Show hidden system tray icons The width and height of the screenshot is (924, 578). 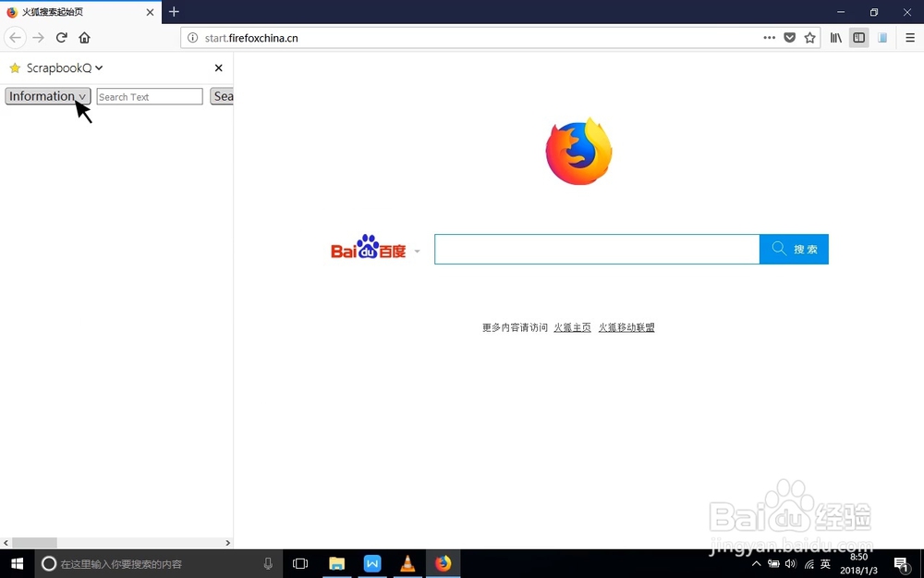tap(756, 564)
